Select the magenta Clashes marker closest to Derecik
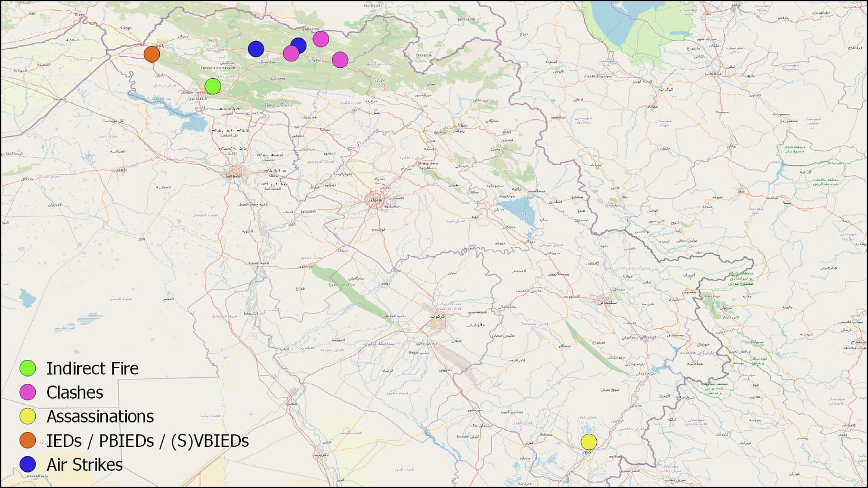868x488 pixels. pyautogui.click(x=340, y=60)
